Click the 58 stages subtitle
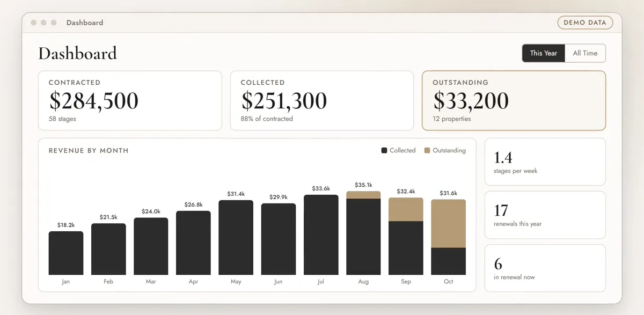Screen dimensions: 644x315 click(x=62, y=119)
